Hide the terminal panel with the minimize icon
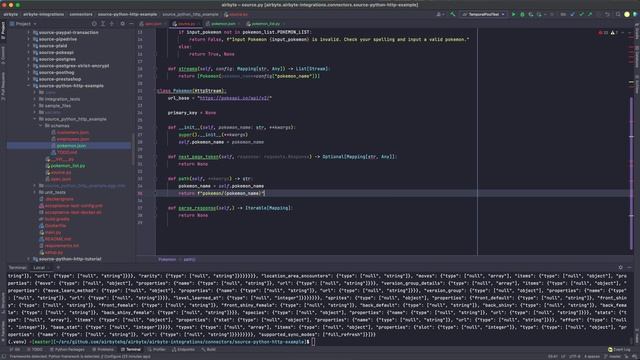The image size is (640, 360). pos(629,268)
